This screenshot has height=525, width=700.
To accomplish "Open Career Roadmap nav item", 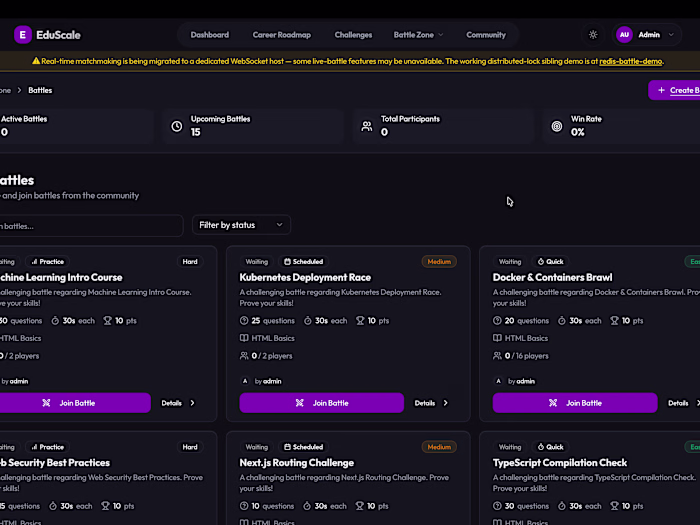I will coord(282,35).
